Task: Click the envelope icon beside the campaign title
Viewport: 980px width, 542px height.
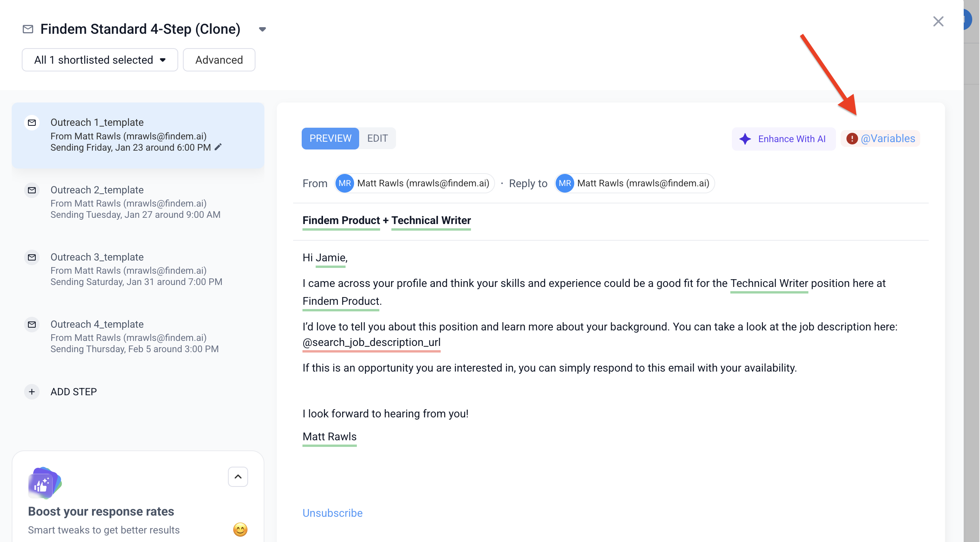Action: click(x=28, y=29)
